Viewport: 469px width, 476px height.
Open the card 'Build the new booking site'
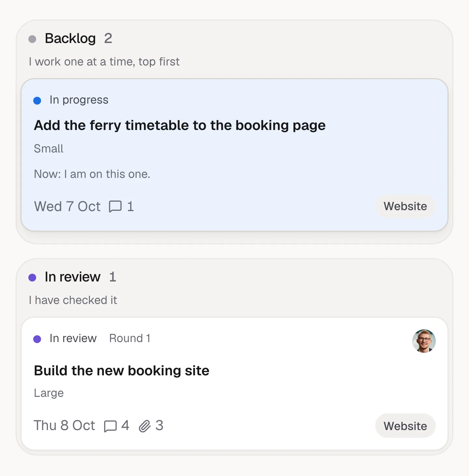pos(234,384)
